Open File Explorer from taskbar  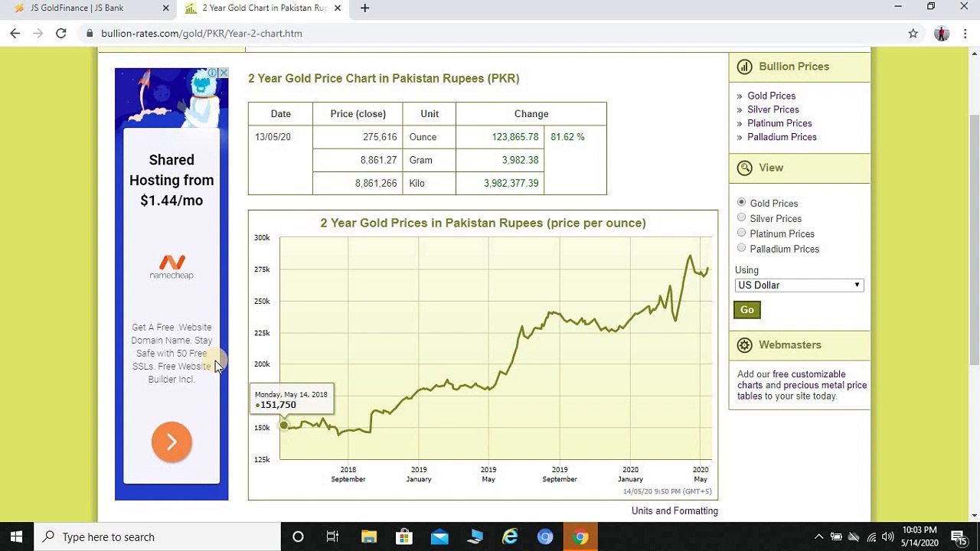pos(369,536)
